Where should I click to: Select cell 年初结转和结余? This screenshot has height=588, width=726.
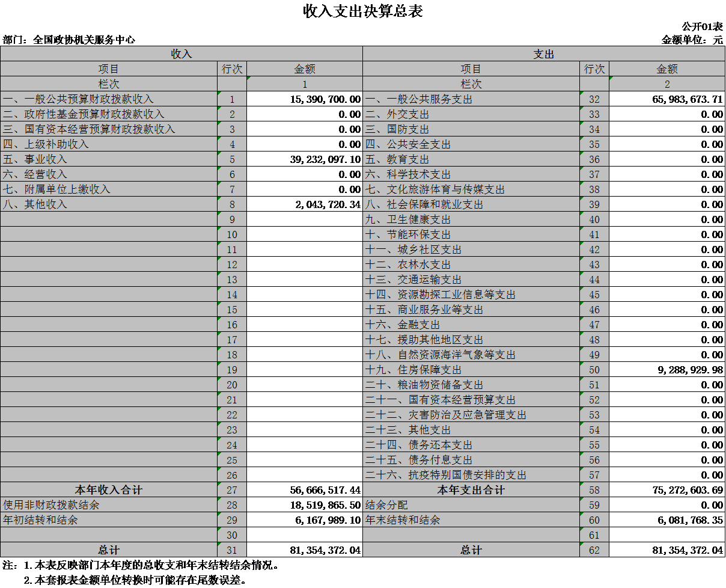pos(109,520)
